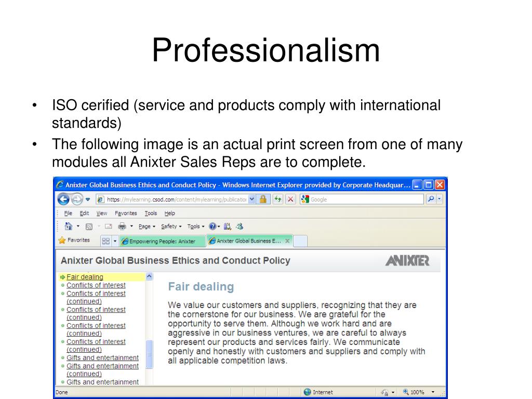Open the recent pages dropdown beside Forward
532x399 pixels.
(87, 199)
